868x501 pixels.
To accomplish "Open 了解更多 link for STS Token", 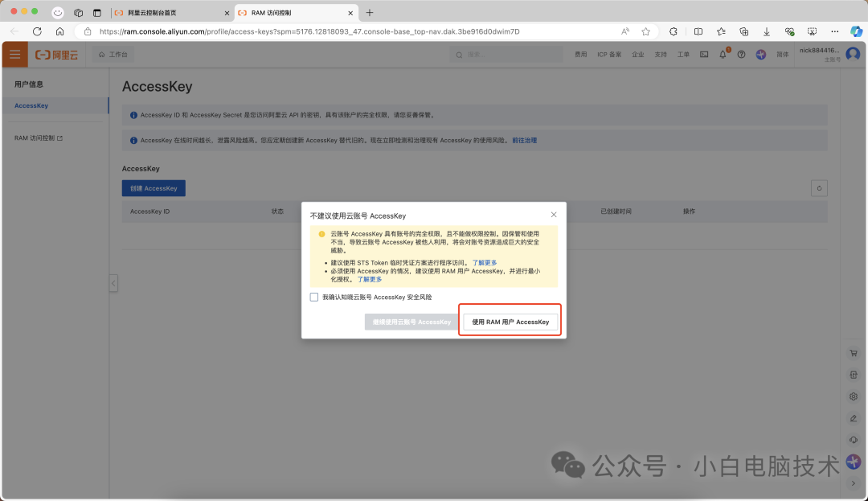I will coord(485,263).
